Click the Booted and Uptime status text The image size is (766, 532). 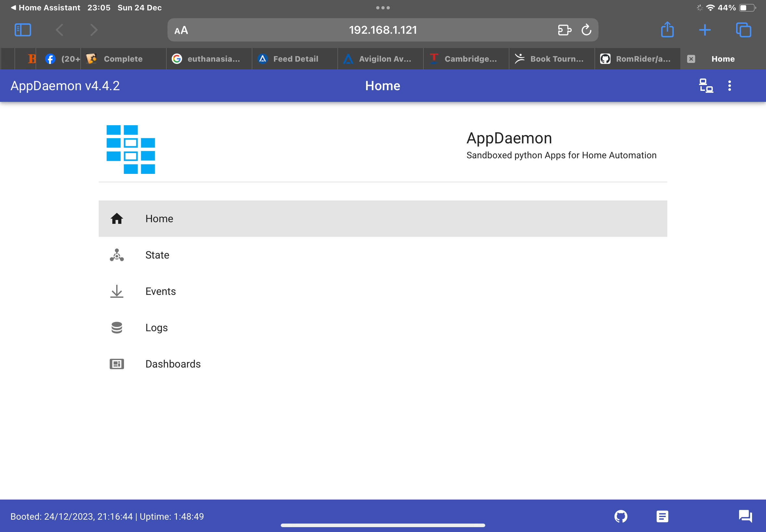(107, 516)
